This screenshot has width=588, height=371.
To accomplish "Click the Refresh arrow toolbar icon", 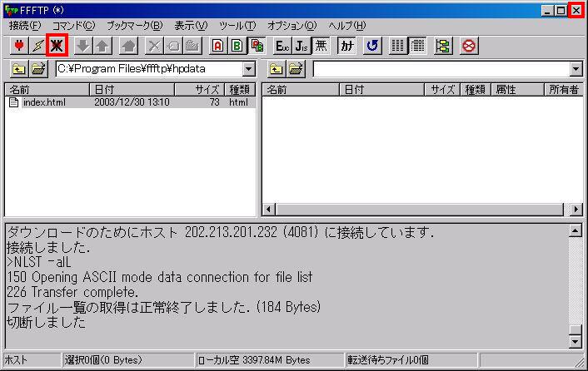I will pos(372,46).
